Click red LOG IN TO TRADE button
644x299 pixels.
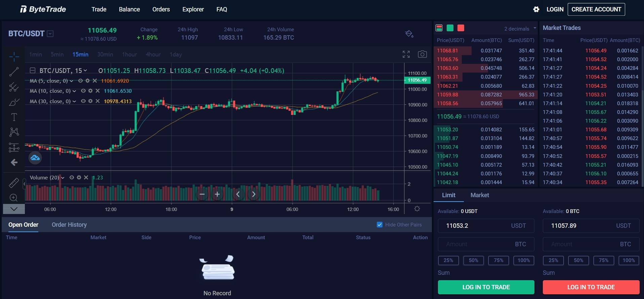coord(591,287)
